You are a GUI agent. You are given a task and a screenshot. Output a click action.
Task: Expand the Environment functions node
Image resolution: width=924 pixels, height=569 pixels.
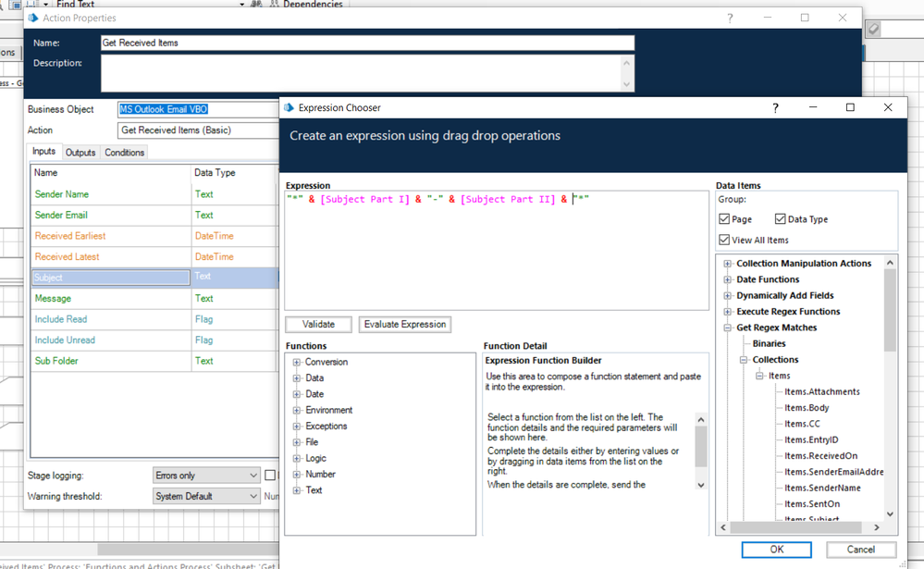296,411
